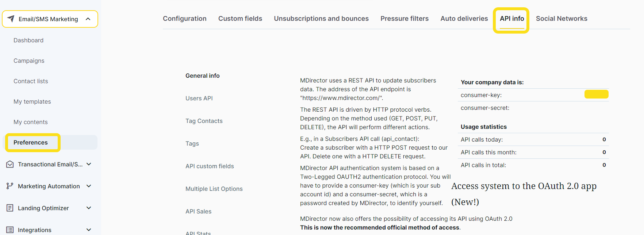Expand the Transactional Email/SMS menu chevron
The image size is (644, 235).
click(x=89, y=164)
